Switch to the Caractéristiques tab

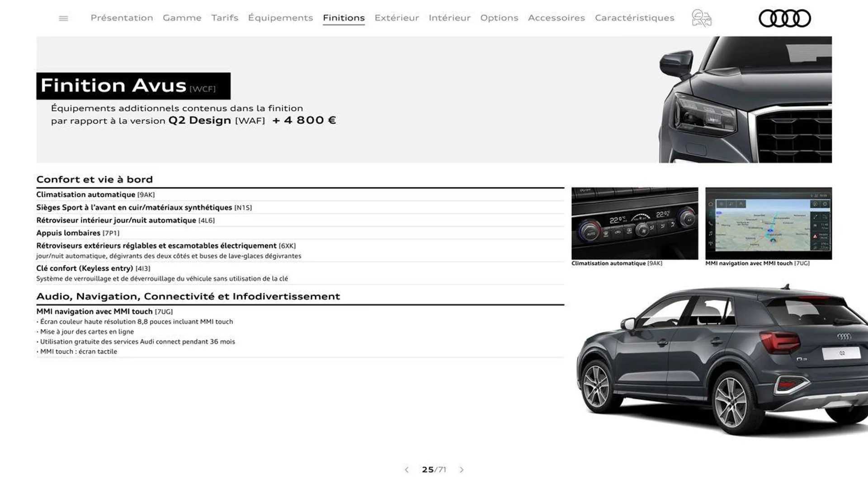pyautogui.click(x=634, y=18)
